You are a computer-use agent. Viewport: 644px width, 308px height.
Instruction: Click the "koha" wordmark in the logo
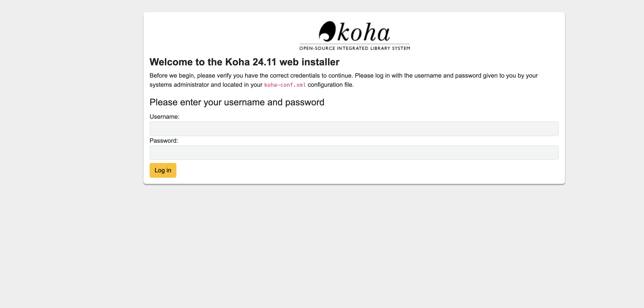coord(363,33)
